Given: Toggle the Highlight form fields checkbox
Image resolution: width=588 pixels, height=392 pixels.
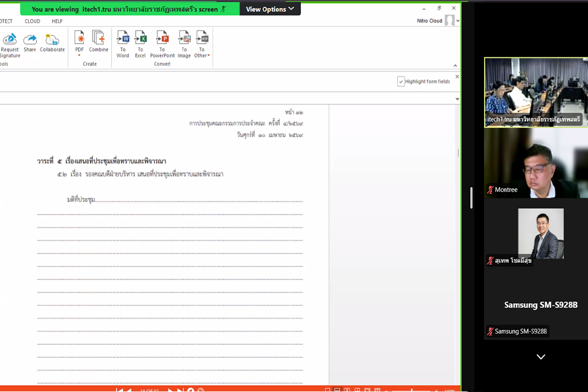Looking at the screenshot, I should (x=401, y=81).
